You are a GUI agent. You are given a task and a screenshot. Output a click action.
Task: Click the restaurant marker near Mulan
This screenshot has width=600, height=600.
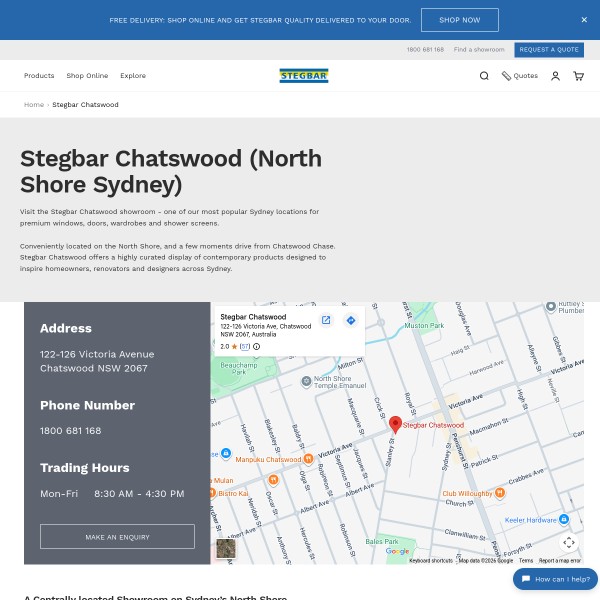[273, 479]
